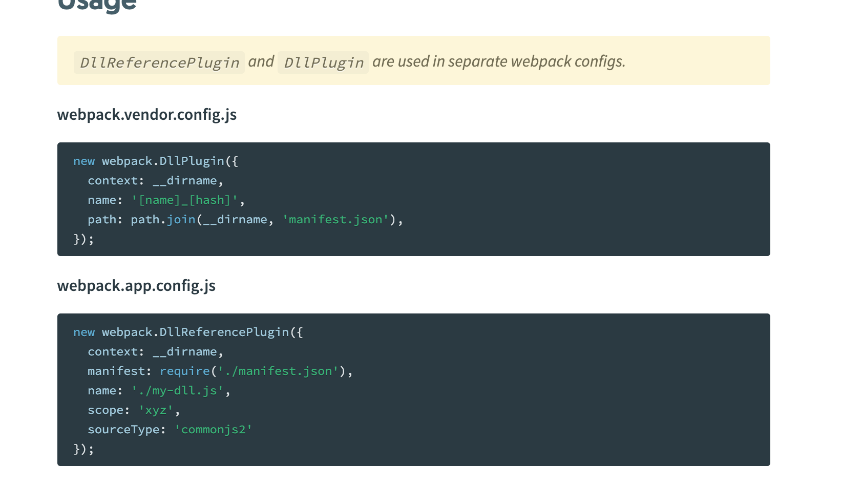Select the "webpack.app.config.js" heading
The image size is (842, 504).
click(x=136, y=285)
